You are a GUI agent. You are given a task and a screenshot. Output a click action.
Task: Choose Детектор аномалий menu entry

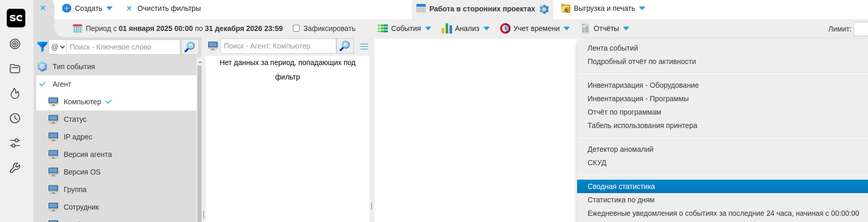[x=620, y=149]
